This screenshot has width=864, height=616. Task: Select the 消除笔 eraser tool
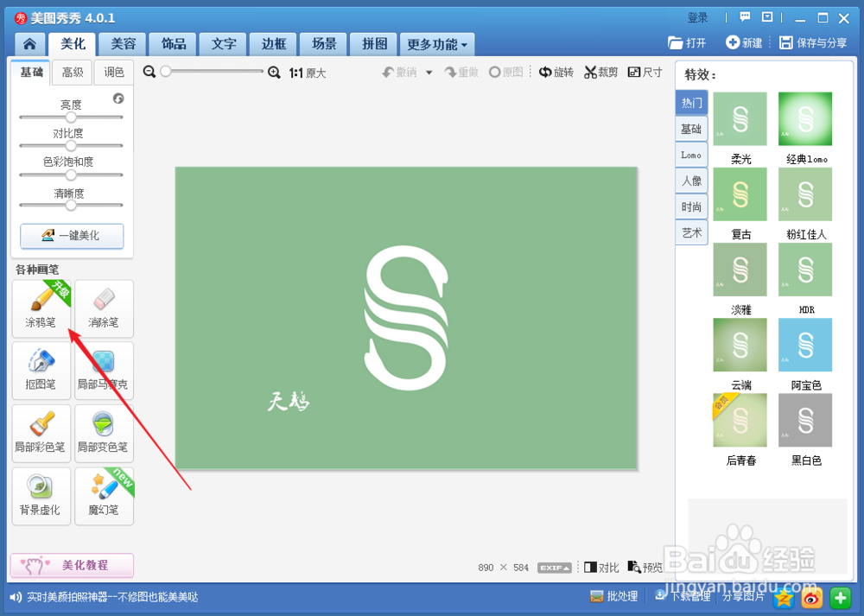tap(104, 308)
